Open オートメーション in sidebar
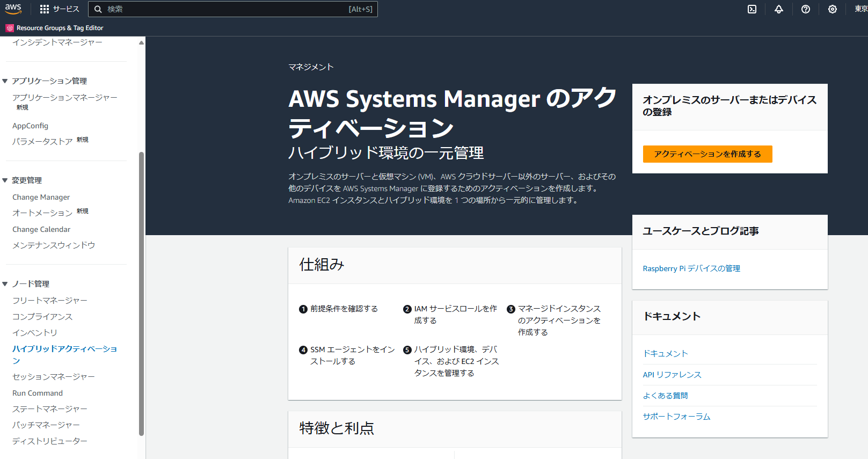868x459 pixels. click(42, 213)
